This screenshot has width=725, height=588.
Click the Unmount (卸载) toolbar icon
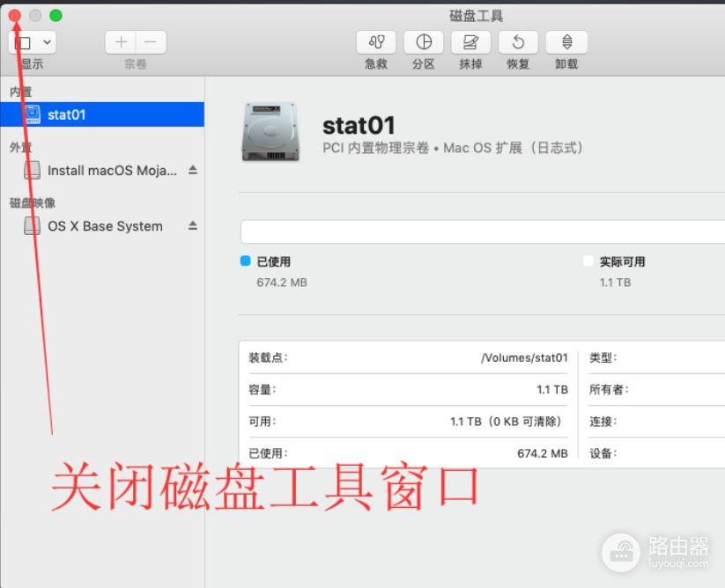[x=566, y=42]
